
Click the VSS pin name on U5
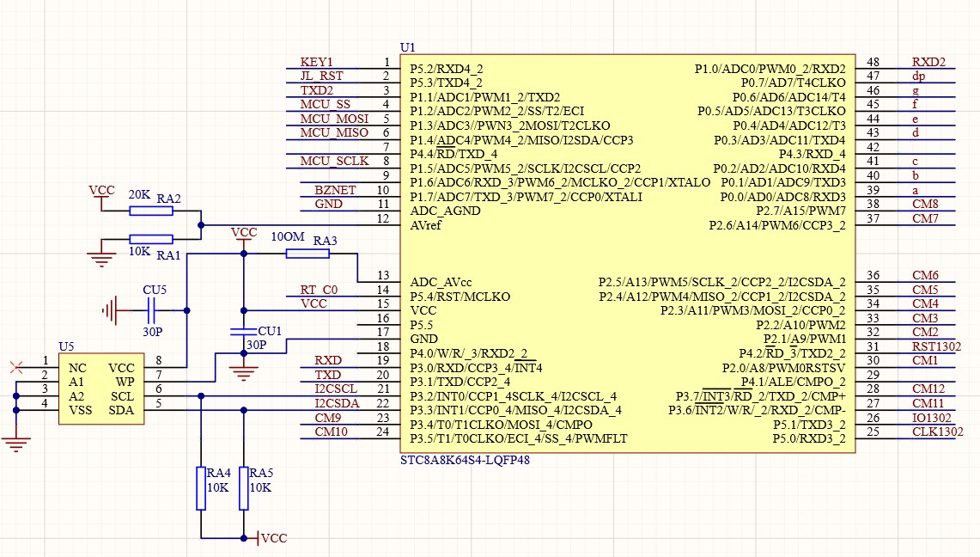80,410
